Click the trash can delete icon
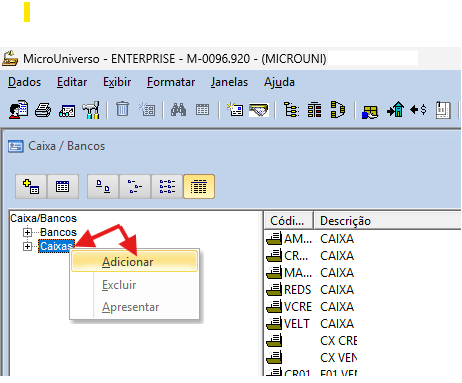Image resolution: width=462 pixels, height=383 pixels. [122, 109]
